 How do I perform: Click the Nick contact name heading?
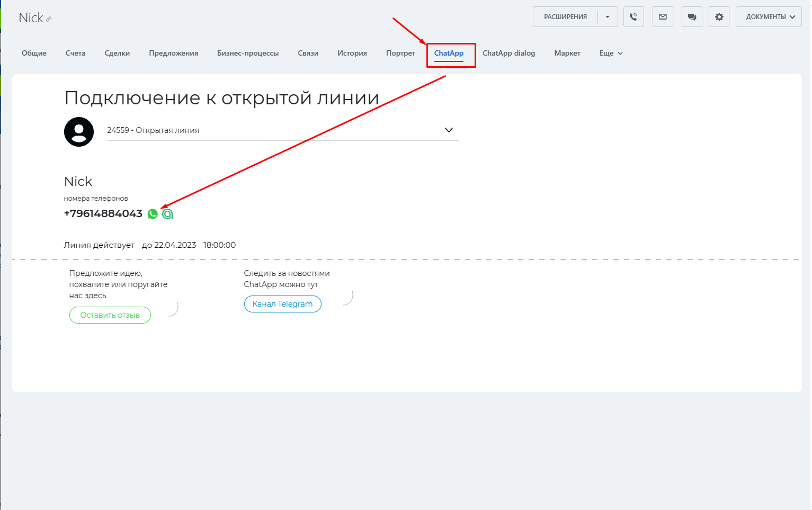[78, 182]
